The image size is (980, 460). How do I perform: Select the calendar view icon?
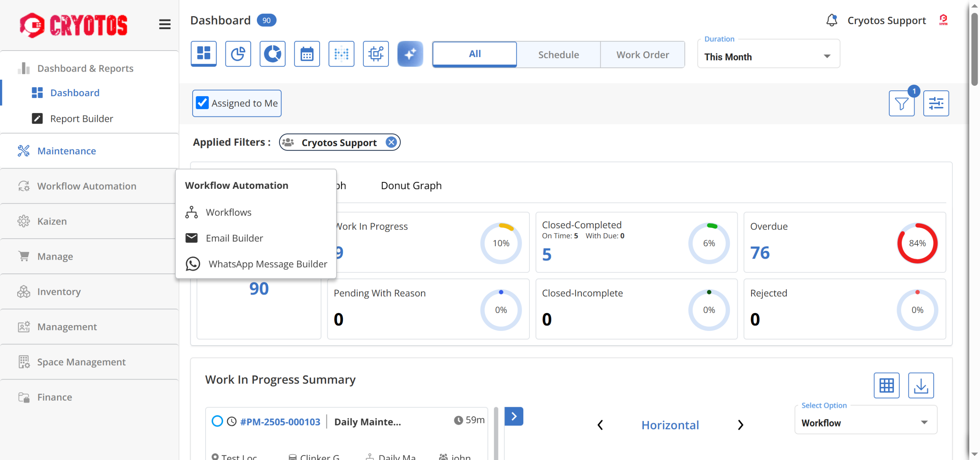pyautogui.click(x=307, y=54)
